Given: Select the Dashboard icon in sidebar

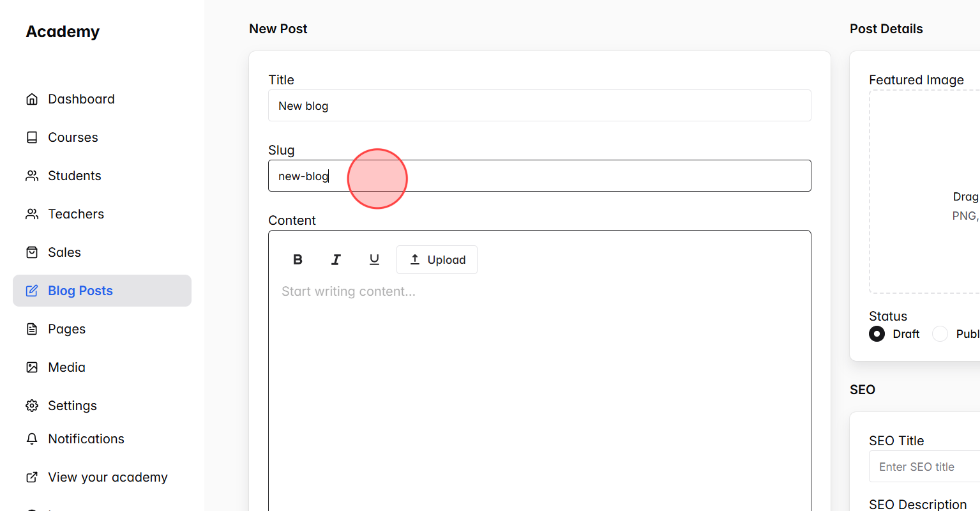Looking at the screenshot, I should (x=32, y=98).
